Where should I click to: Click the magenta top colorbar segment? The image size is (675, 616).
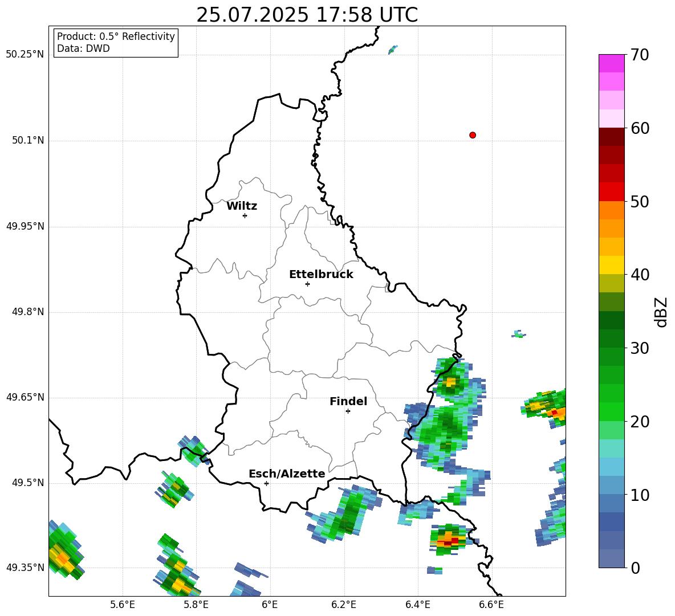[x=611, y=63]
